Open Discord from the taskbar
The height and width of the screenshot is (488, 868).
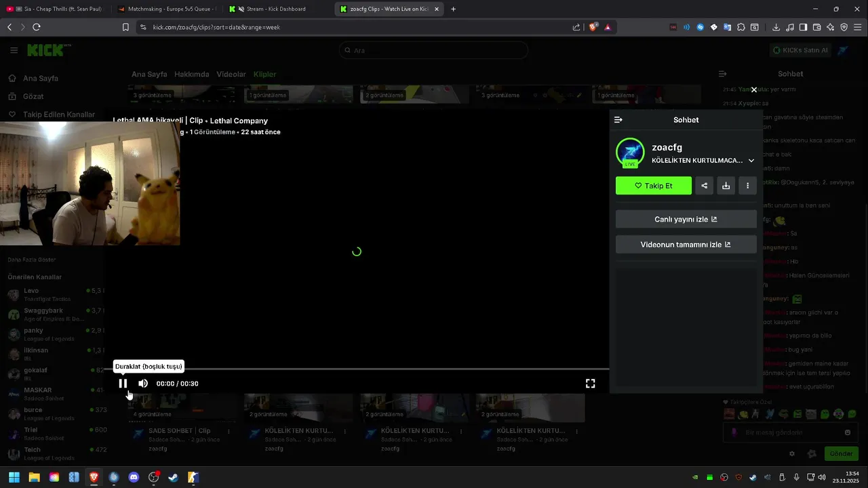134,477
